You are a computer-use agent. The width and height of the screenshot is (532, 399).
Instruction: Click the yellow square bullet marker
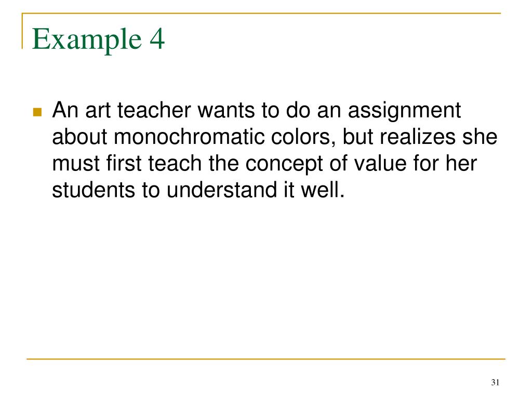37,112
